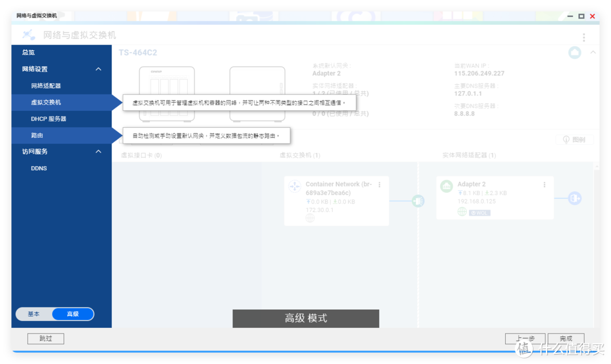
Task: Click the WOL badge on Adapter 2
Action: (x=480, y=213)
